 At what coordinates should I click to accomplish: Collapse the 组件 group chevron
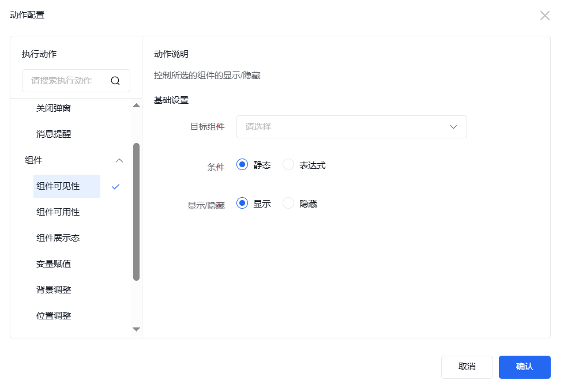(119, 160)
